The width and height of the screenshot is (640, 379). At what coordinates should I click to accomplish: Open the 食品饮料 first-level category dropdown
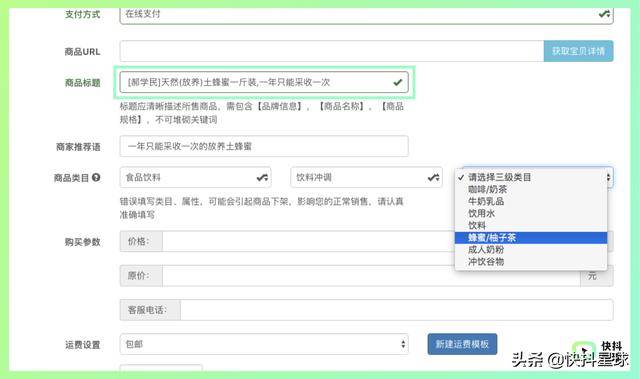point(196,177)
